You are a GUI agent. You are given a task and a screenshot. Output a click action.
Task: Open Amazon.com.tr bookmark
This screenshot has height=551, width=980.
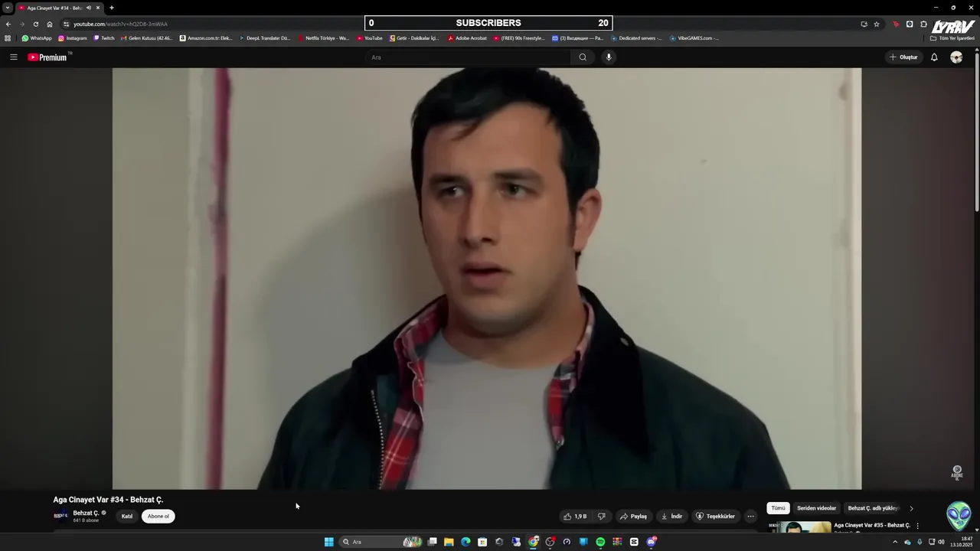coord(206,38)
